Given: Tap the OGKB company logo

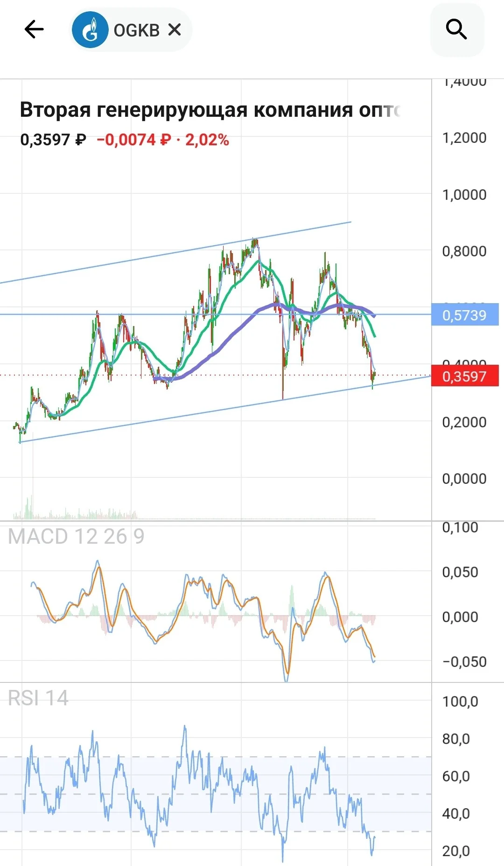Looking at the screenshot, I should [x=90, y=30].
